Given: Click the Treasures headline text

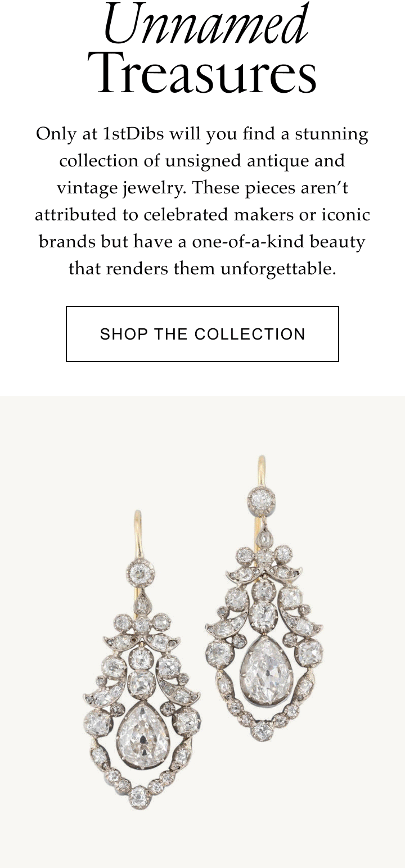Looking at the screenshot, I should coord(202,74).
